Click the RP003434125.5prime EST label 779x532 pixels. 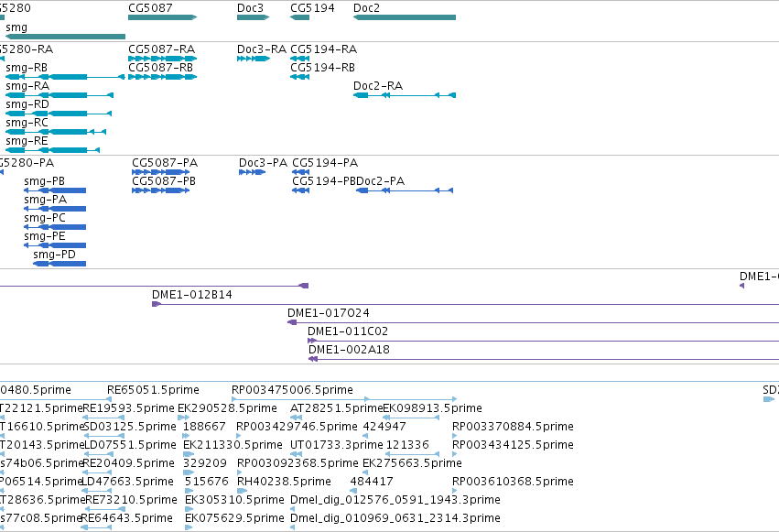pyautogui.click(x=513, y=445)
